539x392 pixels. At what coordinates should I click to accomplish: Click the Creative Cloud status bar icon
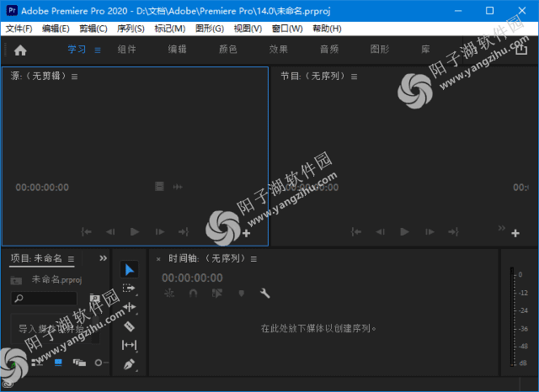8,384
